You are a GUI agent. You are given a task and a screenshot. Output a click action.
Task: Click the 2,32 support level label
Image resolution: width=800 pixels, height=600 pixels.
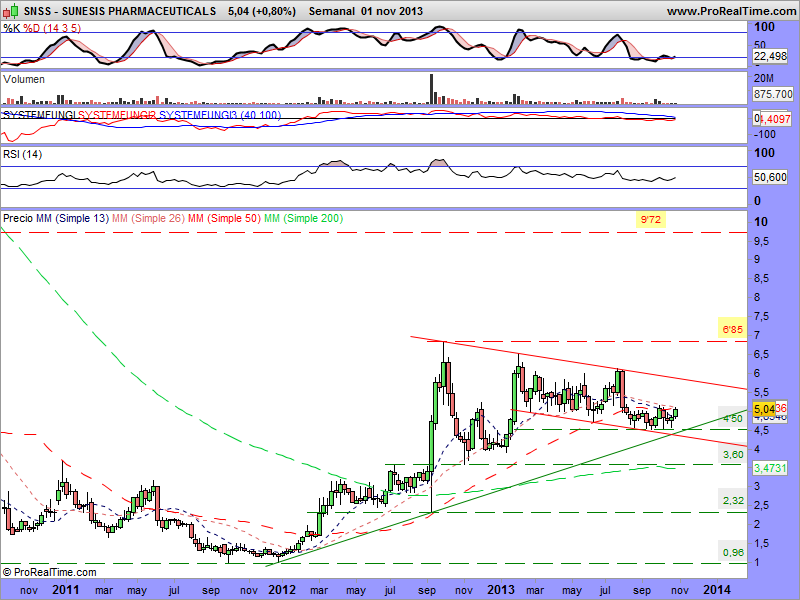[733, 501]
